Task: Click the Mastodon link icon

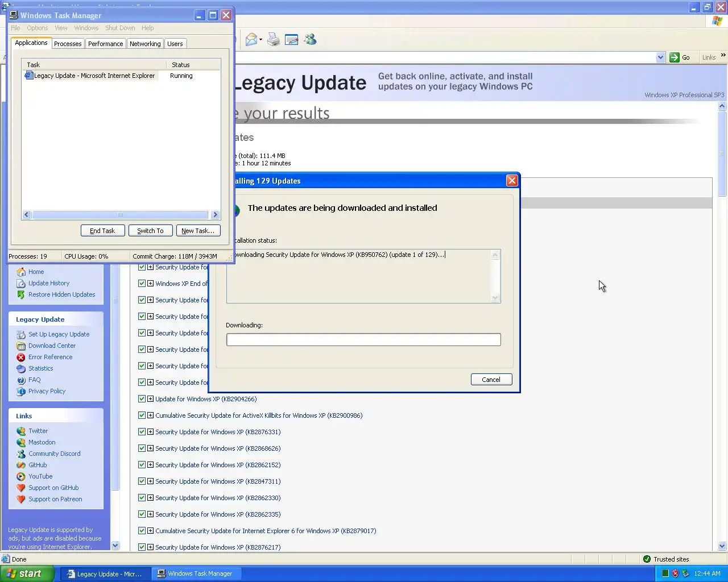Action: [21, 442]
